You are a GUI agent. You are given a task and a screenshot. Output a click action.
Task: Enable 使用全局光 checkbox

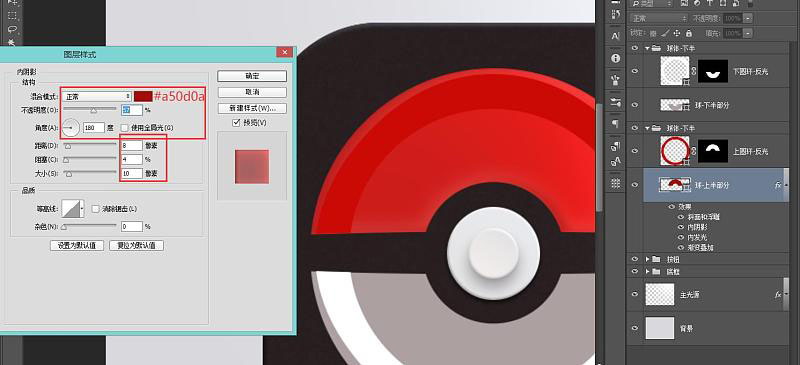coord(123,128)
